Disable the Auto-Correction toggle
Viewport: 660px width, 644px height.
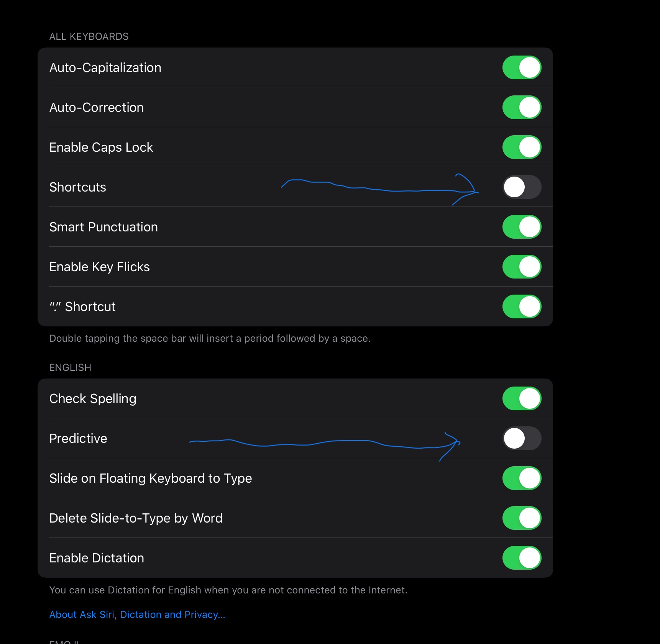[x=522, y=107]
